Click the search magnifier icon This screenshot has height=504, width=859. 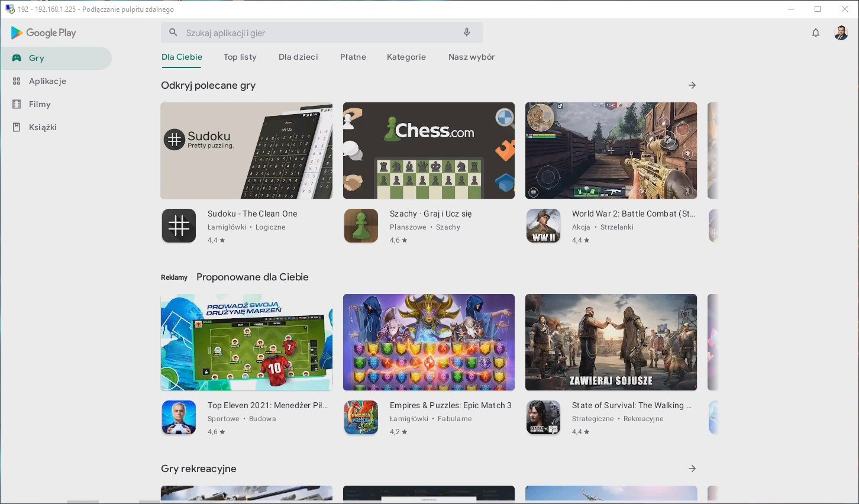click(x=173, y=33)
